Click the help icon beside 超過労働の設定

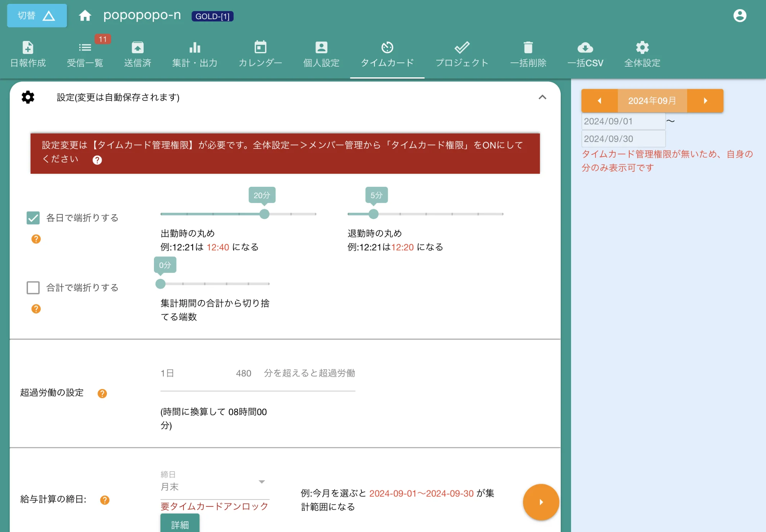pos(102,393)
